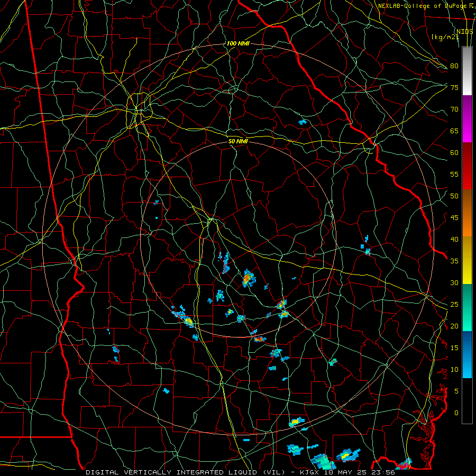476x476 pixels.
Task: Click scale value 75 on the legend
Action: (x=454, y=87)
